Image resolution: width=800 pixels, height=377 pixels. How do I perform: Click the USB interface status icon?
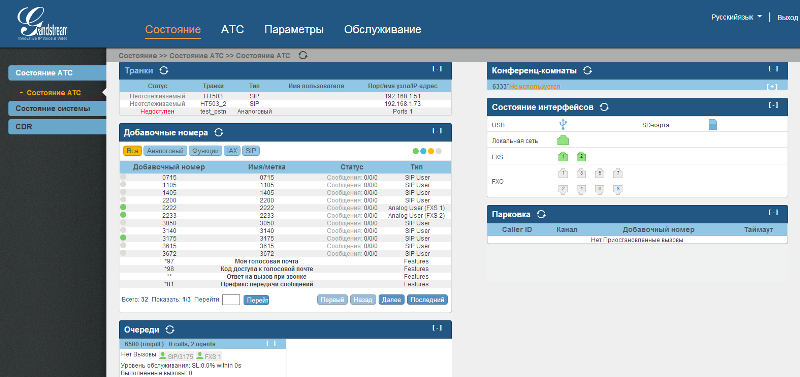tap(563, 124)
